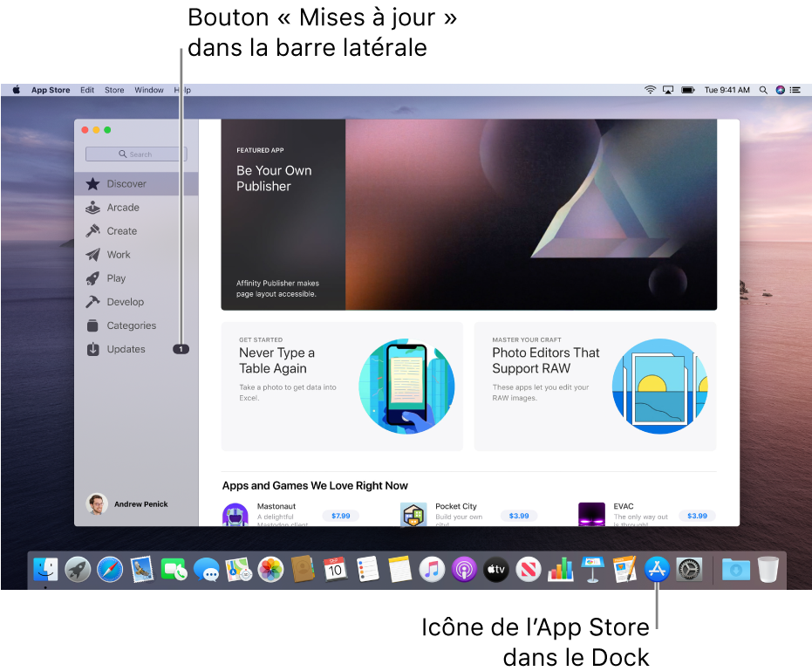Open Photo Editors That Support RAW story
812x671 pixels.
click(595, 386)
